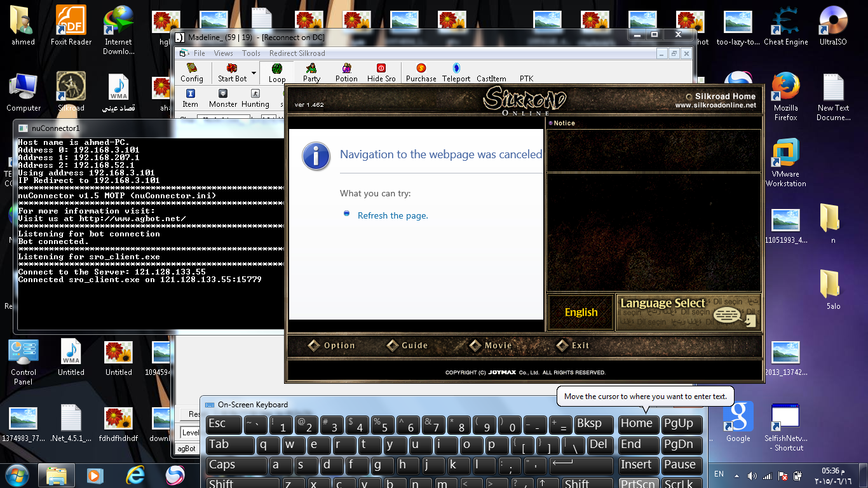
Task: Click the volume icon in system tray
Action: coord(752,475)
